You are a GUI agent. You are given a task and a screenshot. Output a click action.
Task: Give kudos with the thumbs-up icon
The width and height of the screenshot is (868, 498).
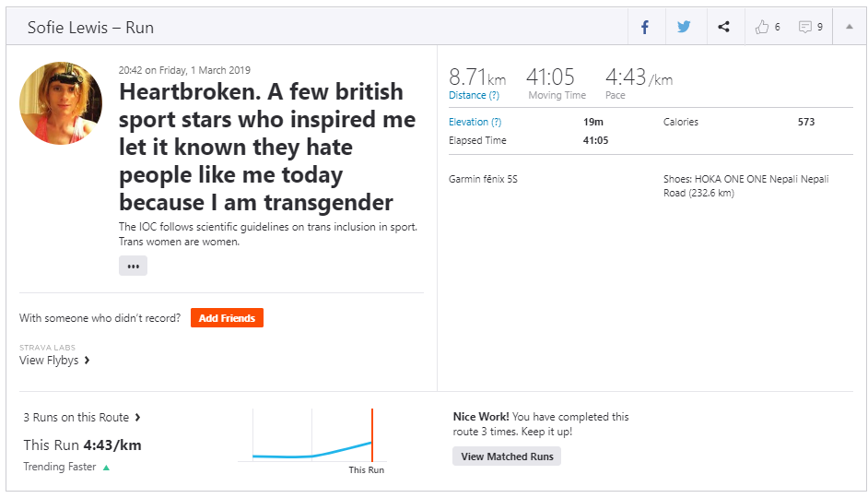click(762, 27)
